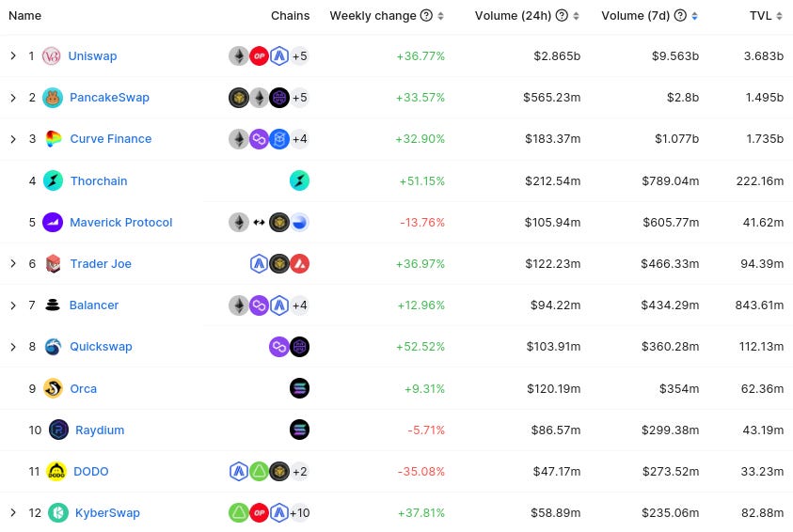Expand the PancakeSwap row

13,98
